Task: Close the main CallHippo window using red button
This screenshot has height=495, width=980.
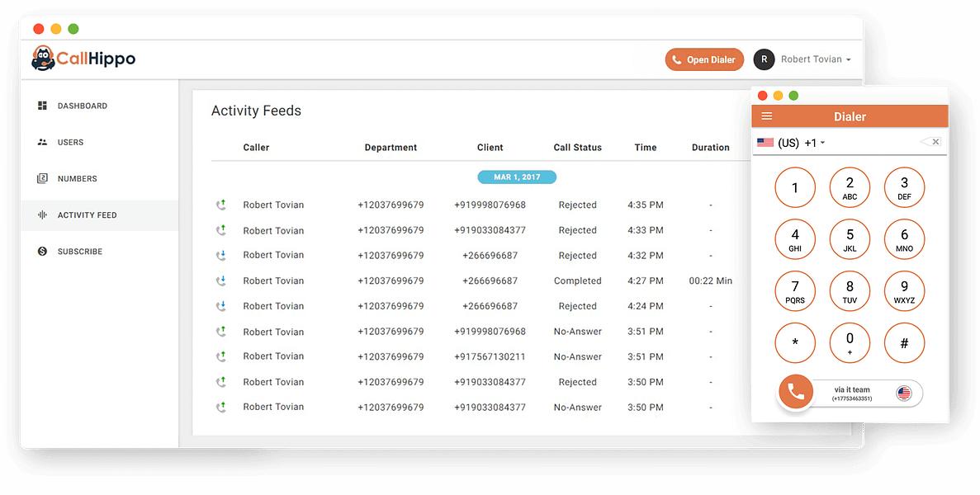Action: 39,29
